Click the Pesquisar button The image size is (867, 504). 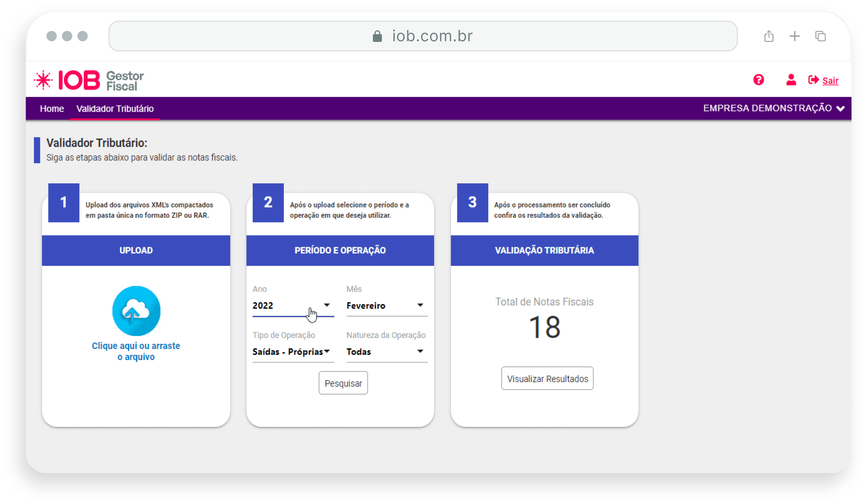(x=343, y=383)
